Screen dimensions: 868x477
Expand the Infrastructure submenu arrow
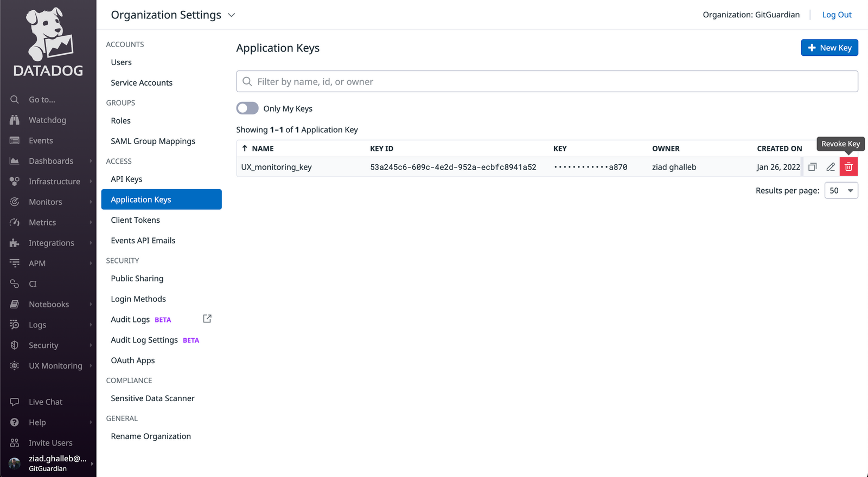(x=91, y=181)
